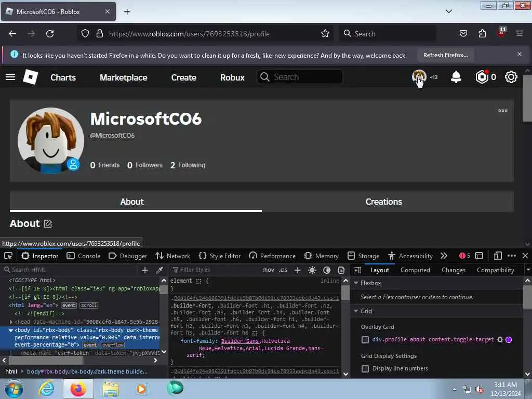Focus the Roblox Search field

(300, 77)
